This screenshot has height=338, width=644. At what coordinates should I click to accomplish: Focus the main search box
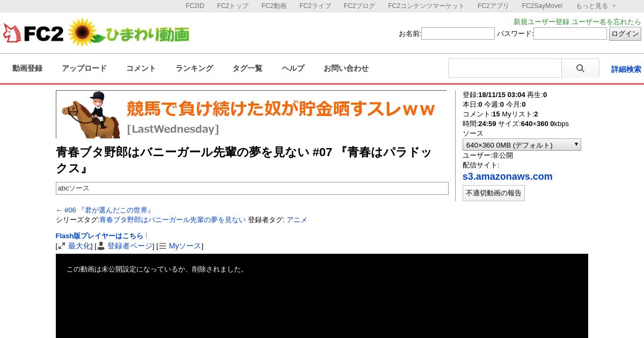click(505, 68)
